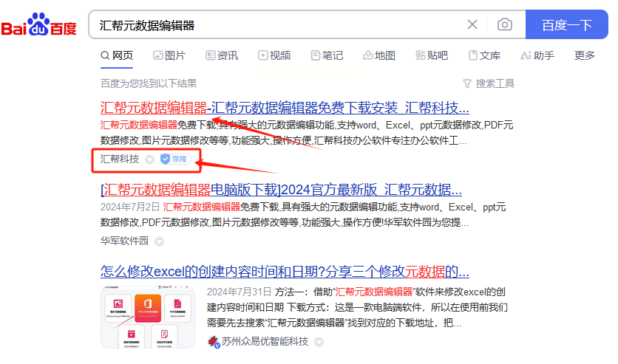Open result 汇帮元数据编辑器免费下载安装 link
The image size is (618, 364).
pyautogui.click(x=285, y=108)
